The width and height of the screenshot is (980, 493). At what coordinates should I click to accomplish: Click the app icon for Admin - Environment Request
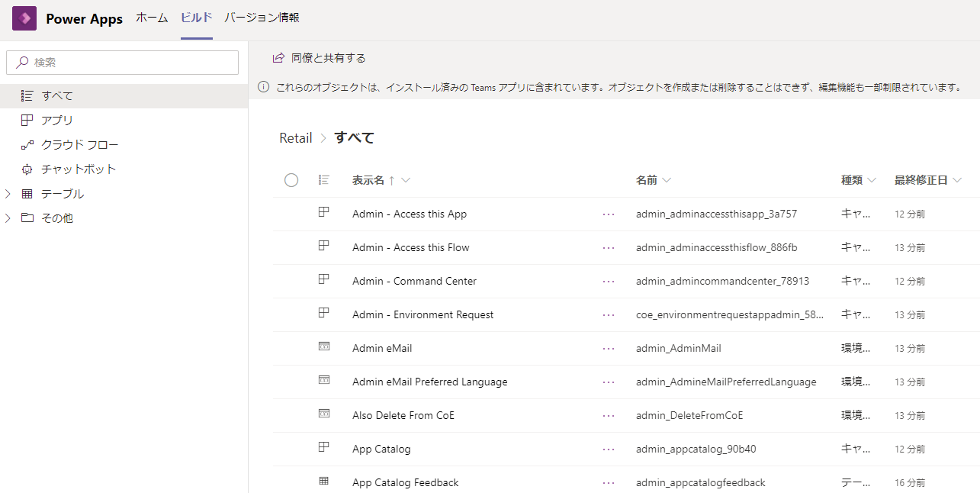[323, 314]
